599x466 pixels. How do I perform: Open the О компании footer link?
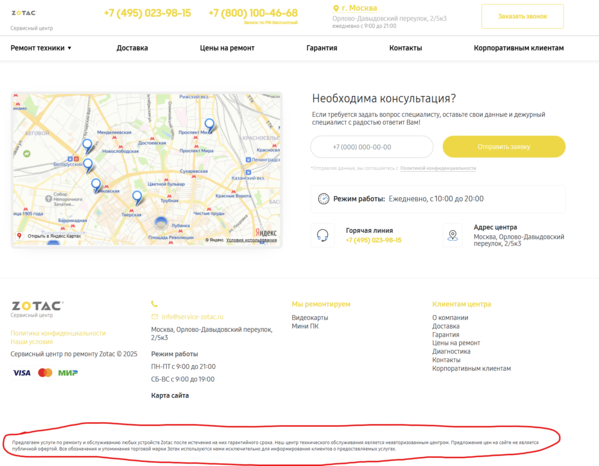click(x=450, y=317)
